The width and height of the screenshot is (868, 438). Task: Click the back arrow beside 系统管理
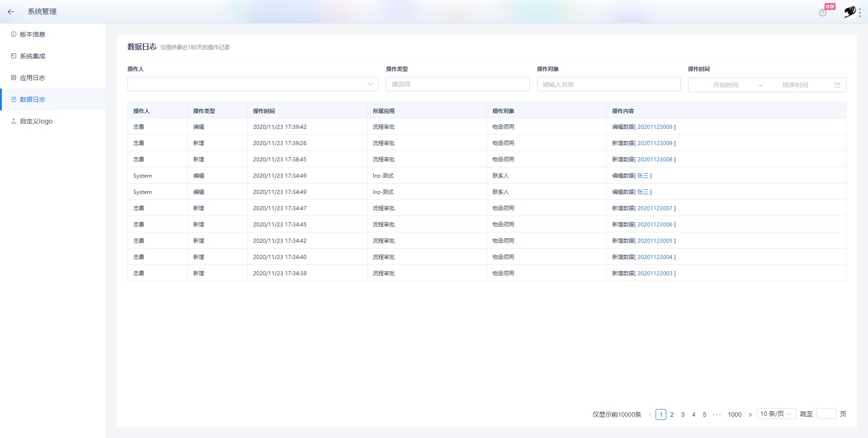pos(11,12)
